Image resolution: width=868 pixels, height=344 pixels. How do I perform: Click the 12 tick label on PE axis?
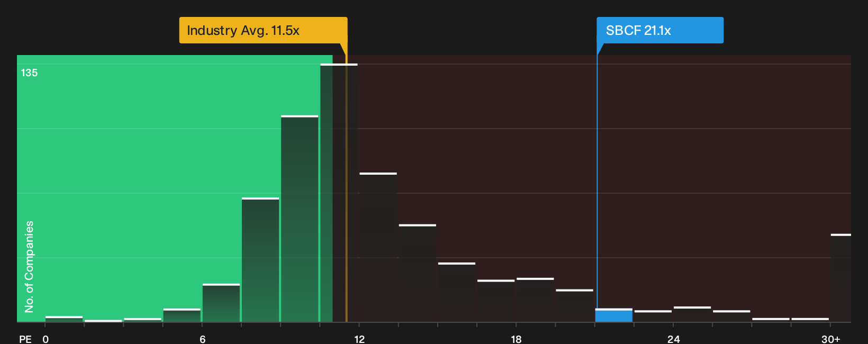tap(359, 339)
